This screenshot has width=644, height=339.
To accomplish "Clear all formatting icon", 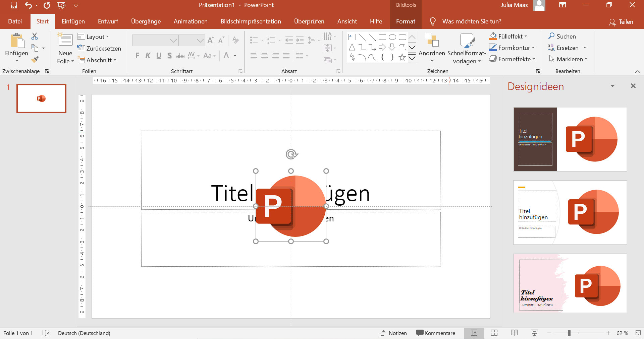I will tap(235, 40).
